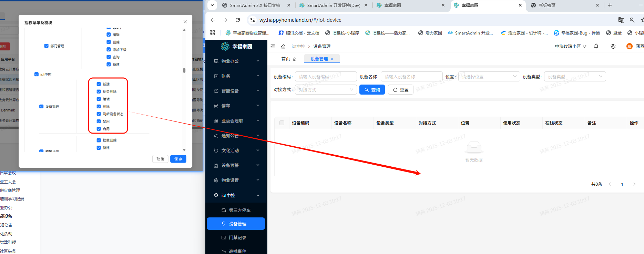Click 保存 in the authorization dialog
The height and width of the screenshot is (254, 644).
coord(178,159)
